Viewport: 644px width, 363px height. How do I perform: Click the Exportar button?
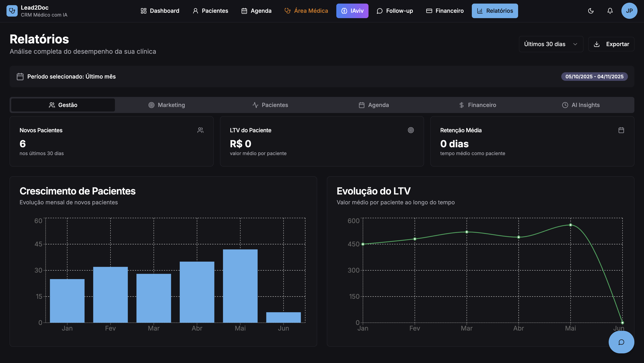(611, 44)
